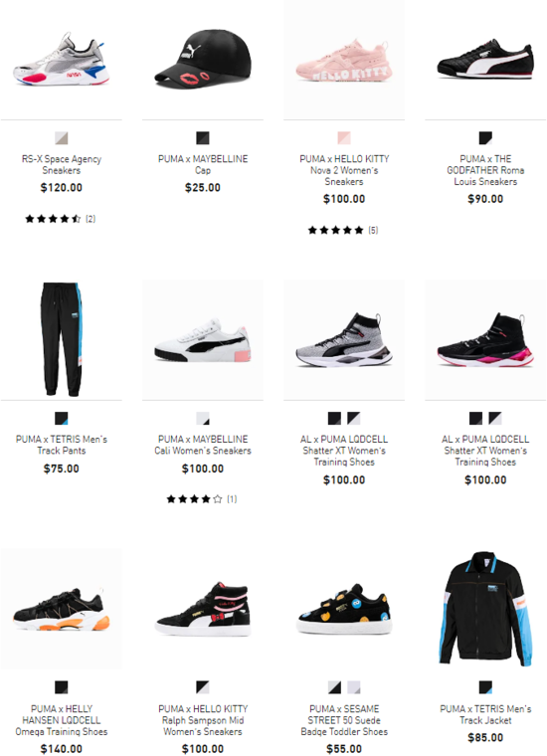Click the black PUMA x MAYBELLINE Cap photo
Screen dimensions: 547x756
coord(203,59)
